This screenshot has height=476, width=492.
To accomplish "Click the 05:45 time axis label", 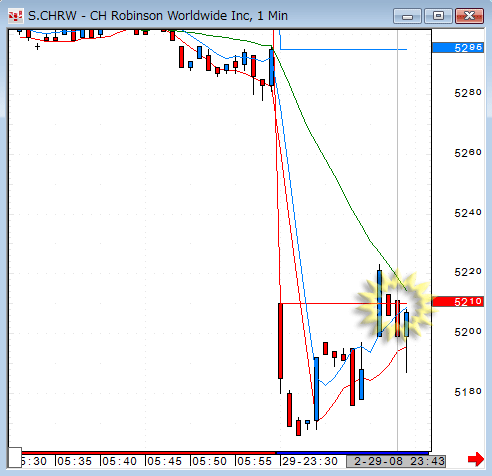I will 165,461.
